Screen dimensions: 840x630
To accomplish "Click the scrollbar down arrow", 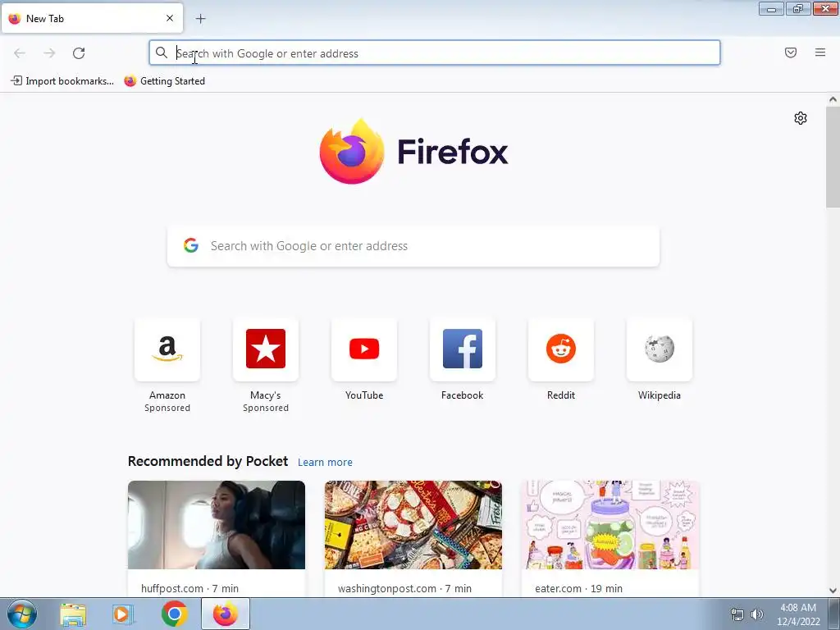I will pyautogui.click(x=833, y=591).
